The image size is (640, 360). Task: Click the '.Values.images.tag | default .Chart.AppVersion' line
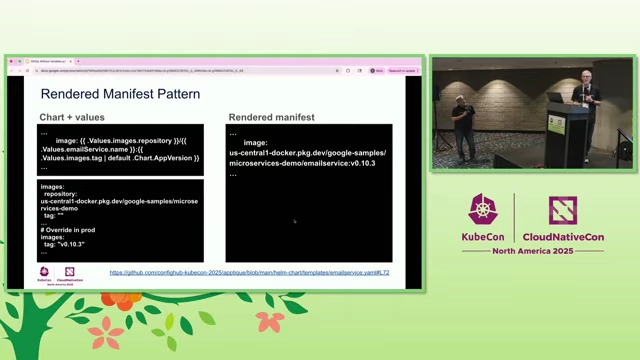click(120, 158)
